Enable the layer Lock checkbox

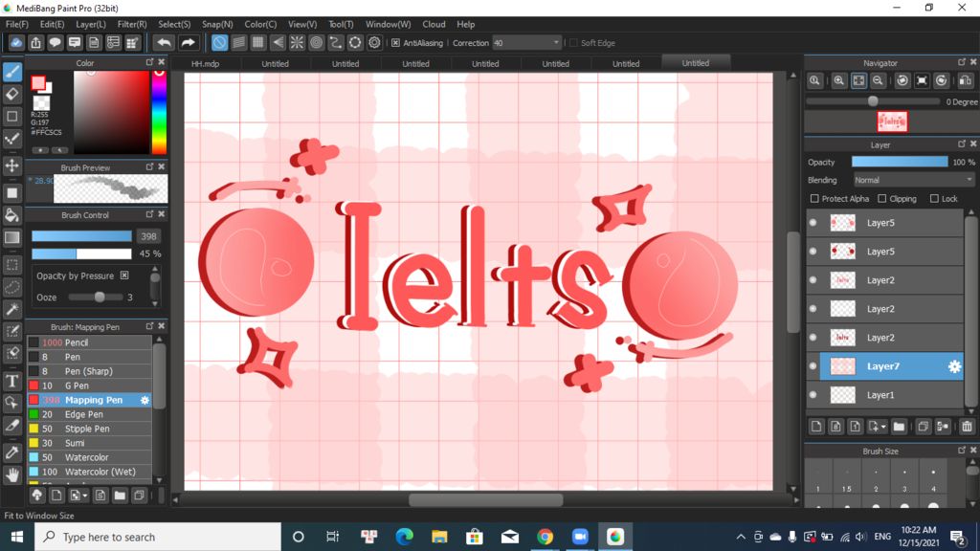click(x=934, y=199)
